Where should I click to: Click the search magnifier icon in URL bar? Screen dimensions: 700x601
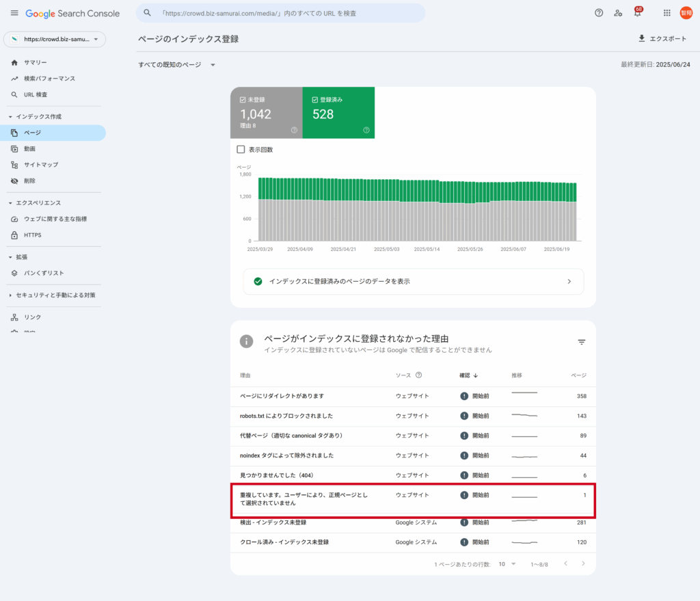(148, 13)
